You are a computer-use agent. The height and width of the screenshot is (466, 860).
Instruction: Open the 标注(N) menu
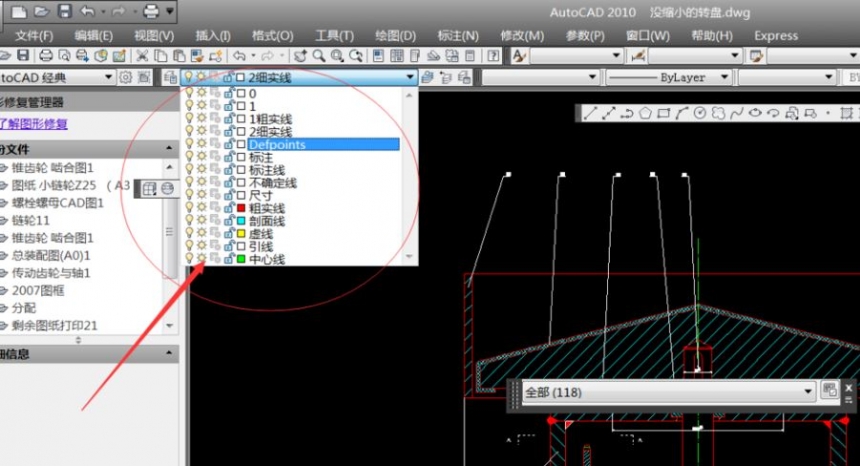point(457,35)
